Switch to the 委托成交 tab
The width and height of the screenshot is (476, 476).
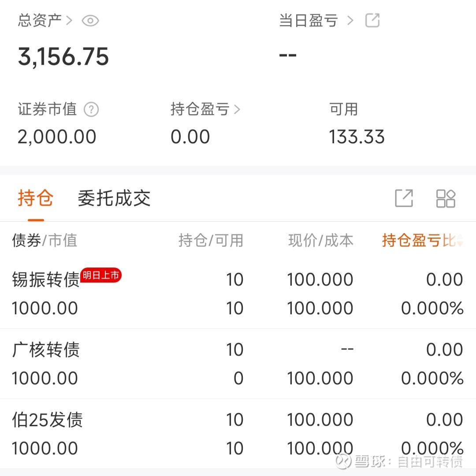114,198
